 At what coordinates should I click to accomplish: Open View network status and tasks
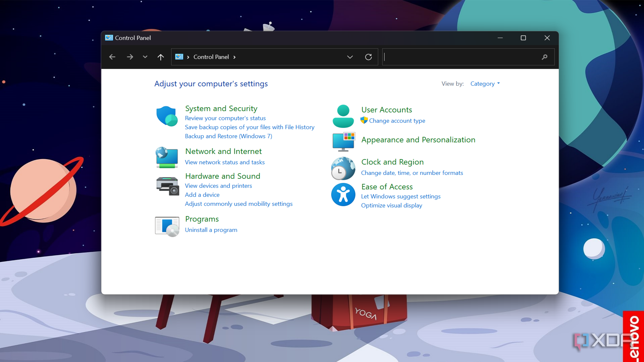[225, 162]
